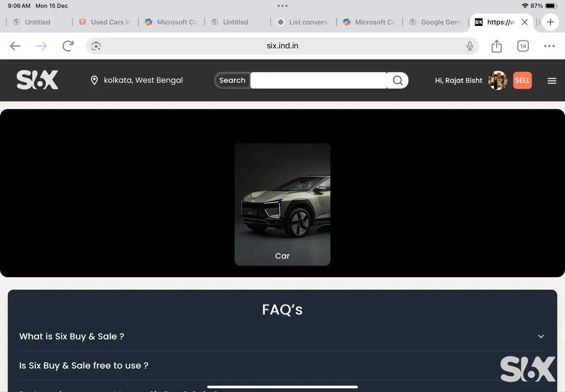
Task: Click the magnifying glass search icon
Action: click(398, 80)
